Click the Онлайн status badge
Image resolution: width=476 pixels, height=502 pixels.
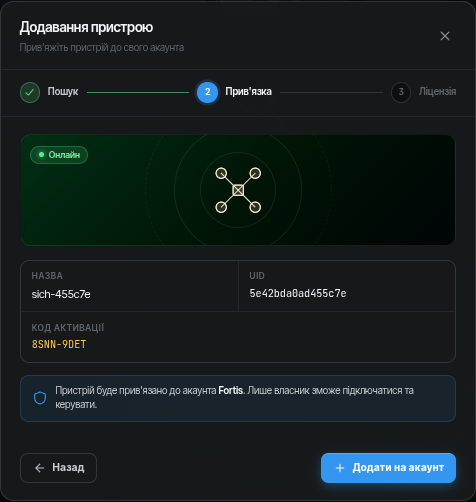[59, 155]
